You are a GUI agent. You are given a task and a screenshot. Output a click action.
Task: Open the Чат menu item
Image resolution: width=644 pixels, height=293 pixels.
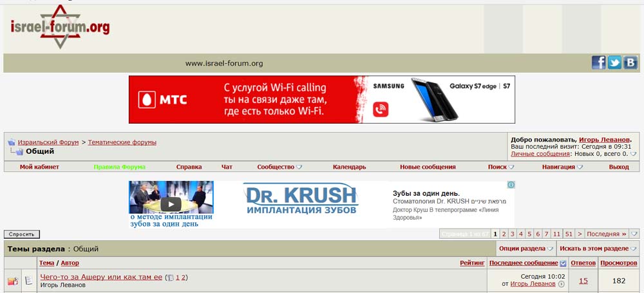pyautogui.click(x=227, y=167)
